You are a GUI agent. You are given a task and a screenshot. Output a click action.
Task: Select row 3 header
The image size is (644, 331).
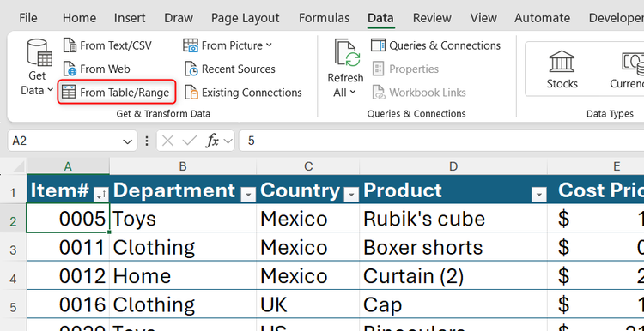[13, 247]
